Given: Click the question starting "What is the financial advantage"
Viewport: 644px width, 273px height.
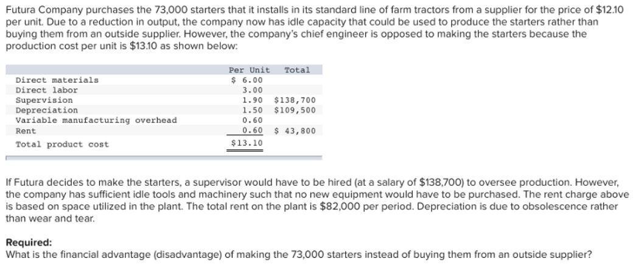Looking at the screenshot, I should pos(298,253).
